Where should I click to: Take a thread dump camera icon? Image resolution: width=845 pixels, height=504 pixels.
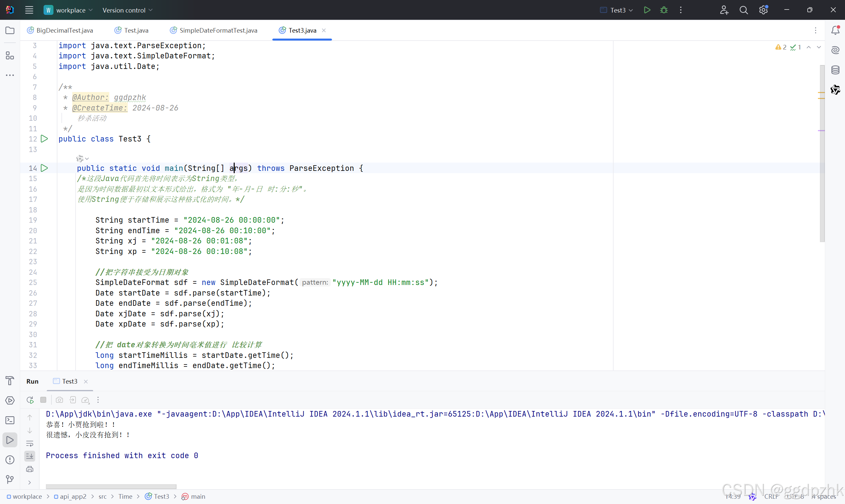(x=59, y=400)
